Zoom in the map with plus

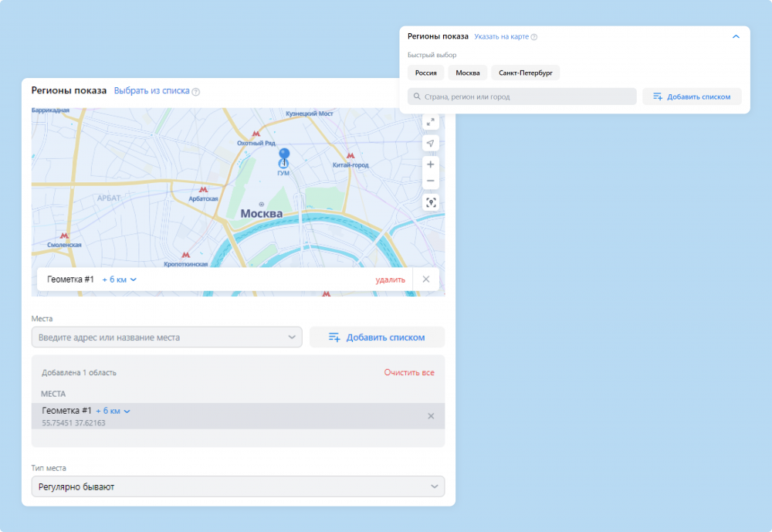click(430, 164)
